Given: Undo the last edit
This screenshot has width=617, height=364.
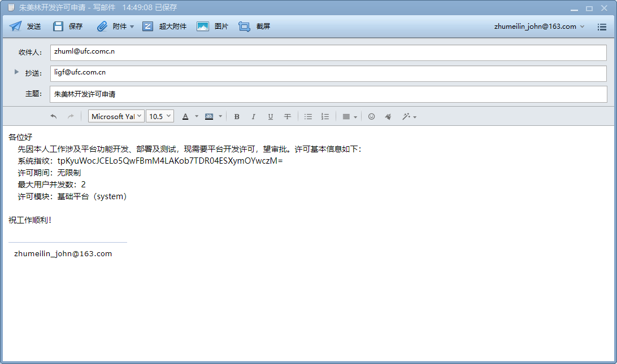Looking at the screenshot, I should click(54, 116).
